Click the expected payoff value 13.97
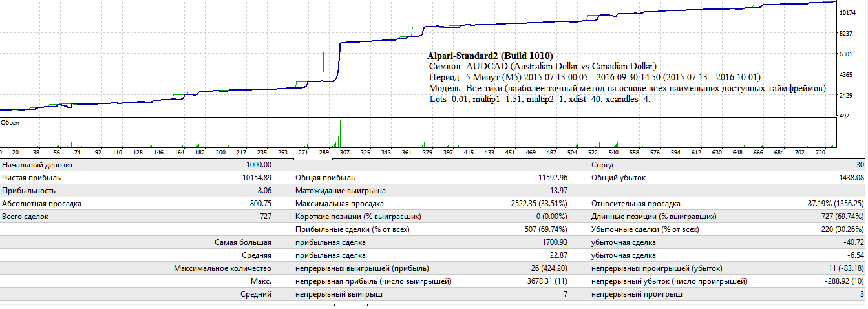This screenshot has height=309, width=868. click(559, 191)
